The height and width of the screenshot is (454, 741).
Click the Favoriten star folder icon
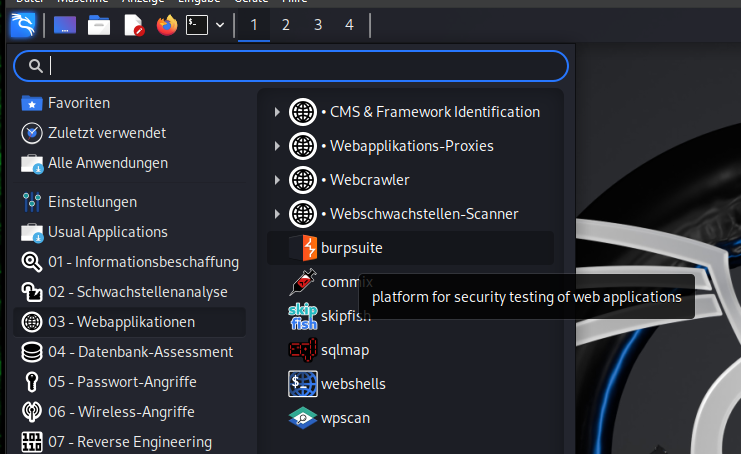point(32,103)
